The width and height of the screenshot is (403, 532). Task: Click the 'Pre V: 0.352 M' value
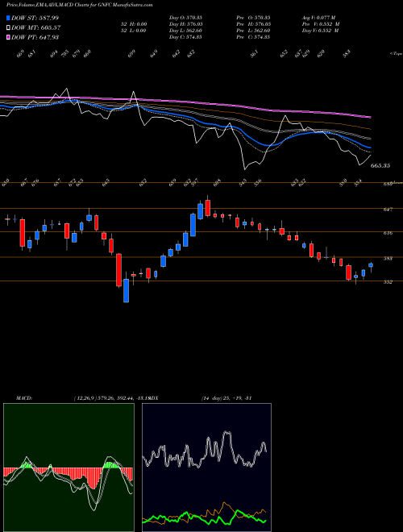click(321, 24)
